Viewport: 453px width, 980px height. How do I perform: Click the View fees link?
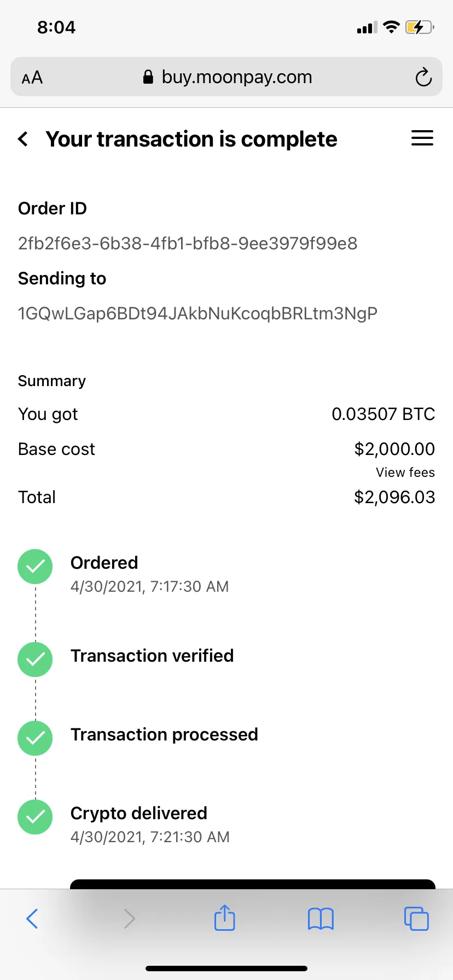[x=405, y=472]
